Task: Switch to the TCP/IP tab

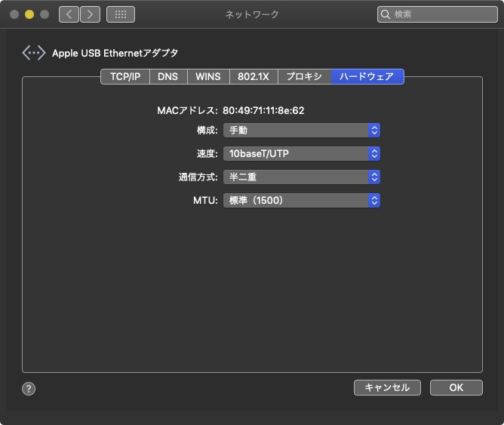Action: pyautogui.click(x=125, y=76)
